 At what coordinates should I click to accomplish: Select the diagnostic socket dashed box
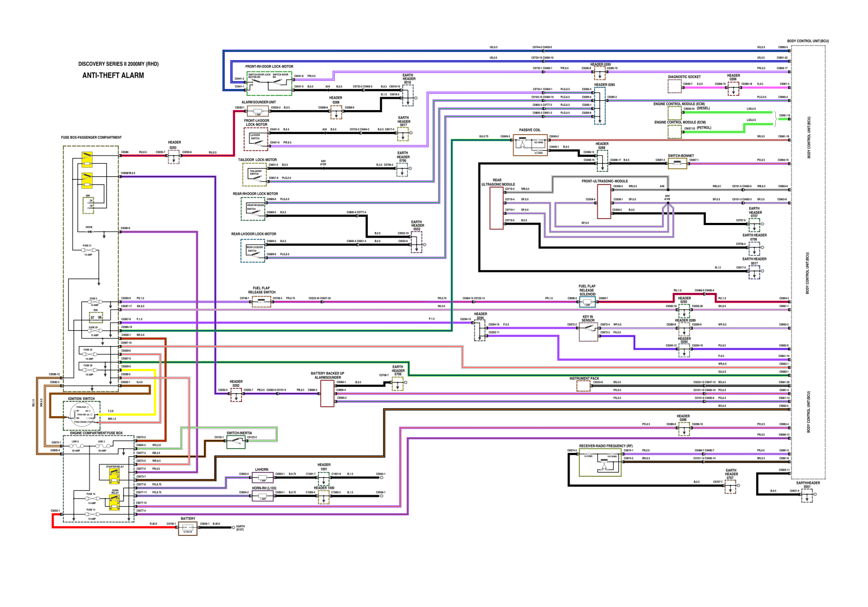click(674, 86)
